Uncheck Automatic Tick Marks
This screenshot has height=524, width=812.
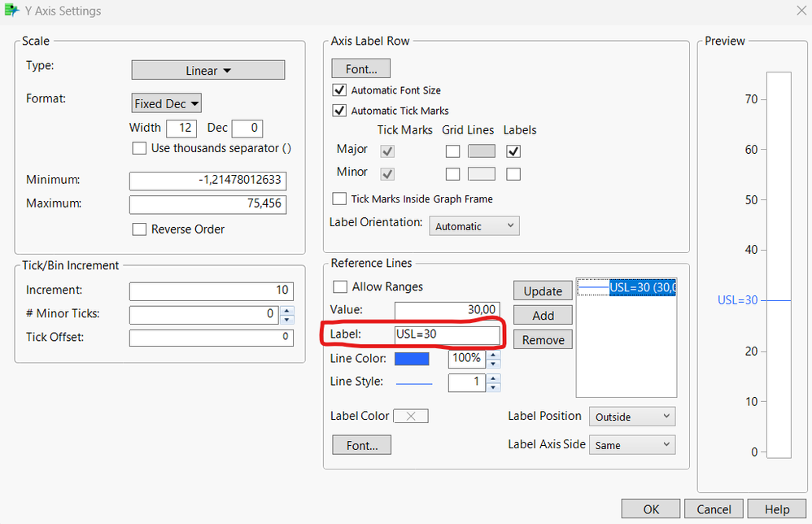tap(339, 111)
